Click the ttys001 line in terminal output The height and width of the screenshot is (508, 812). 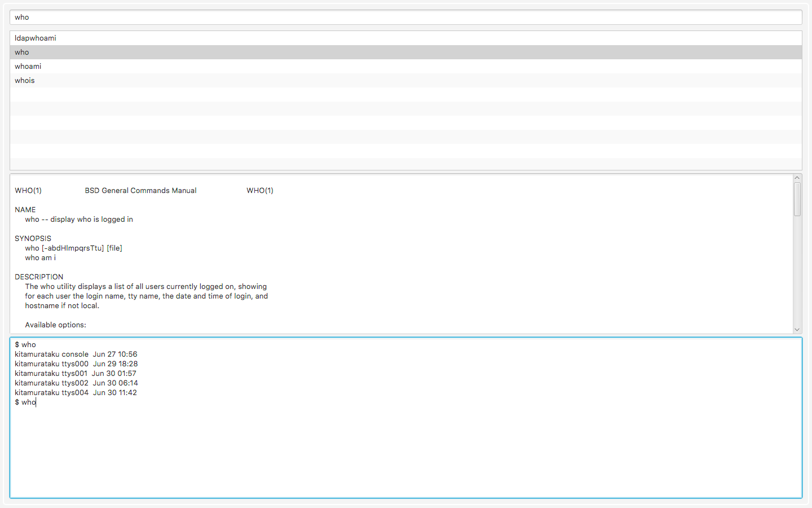coord(76,373)
